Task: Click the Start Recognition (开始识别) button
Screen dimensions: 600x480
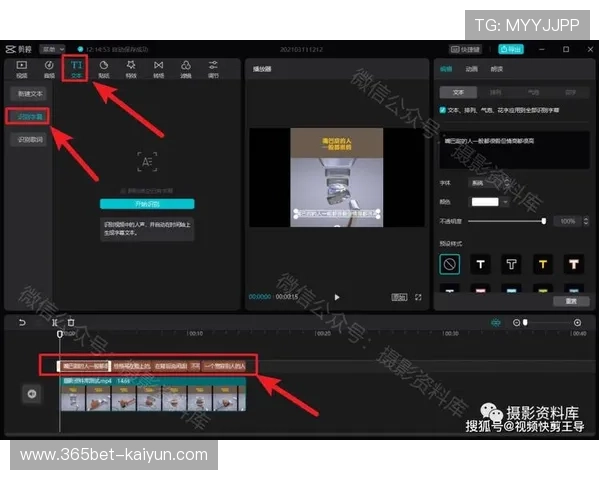Action: click(x=147, y=204)
